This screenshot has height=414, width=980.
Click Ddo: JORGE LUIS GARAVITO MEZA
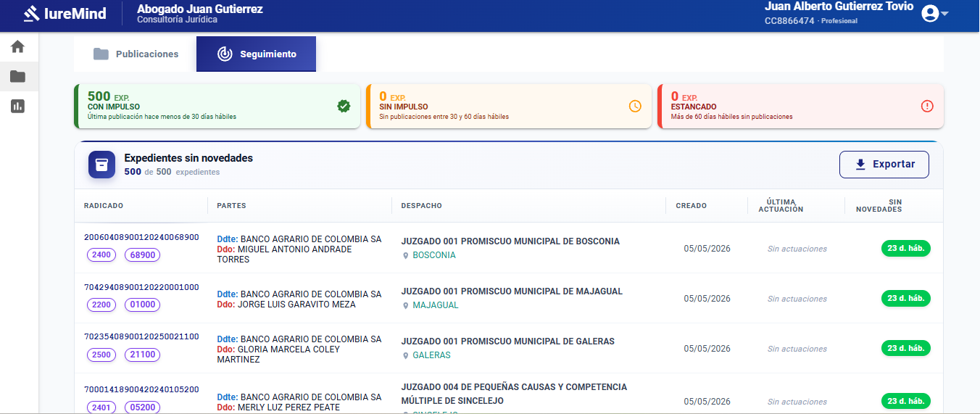click(x=286, y=305)
